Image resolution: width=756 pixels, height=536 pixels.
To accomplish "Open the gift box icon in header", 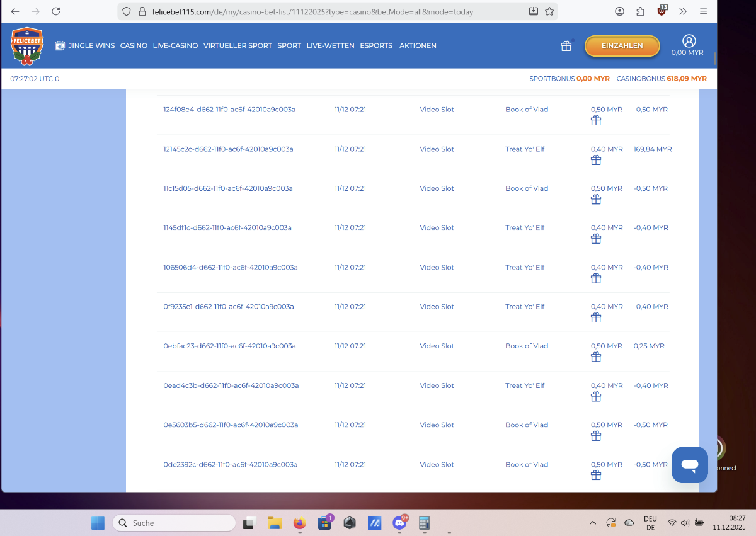I will coord(566,46).
